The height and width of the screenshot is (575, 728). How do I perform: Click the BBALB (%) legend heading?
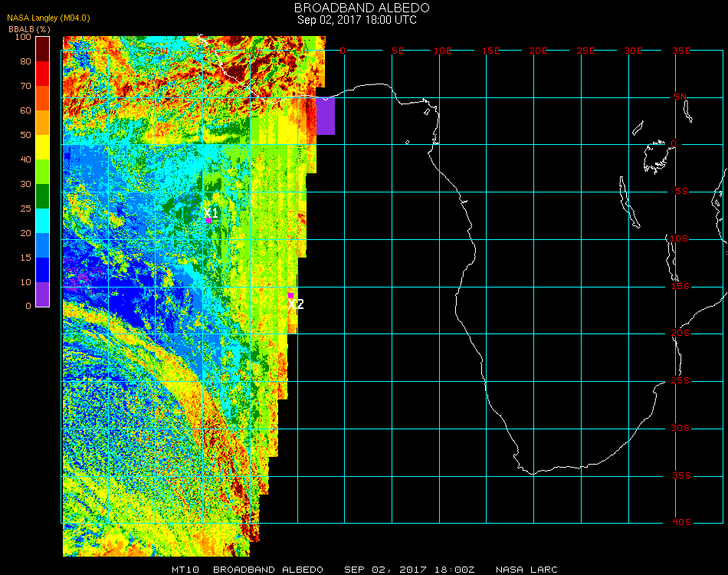(x=28, y=28)
